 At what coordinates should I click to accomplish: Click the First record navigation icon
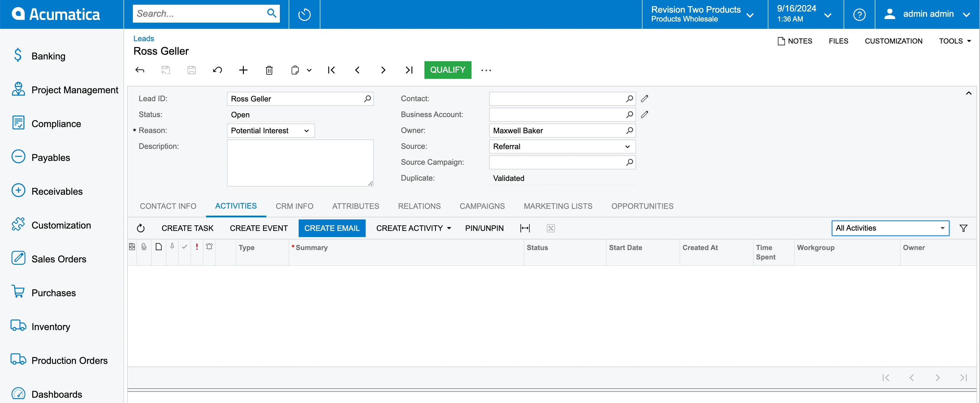[x=332, y=70]
